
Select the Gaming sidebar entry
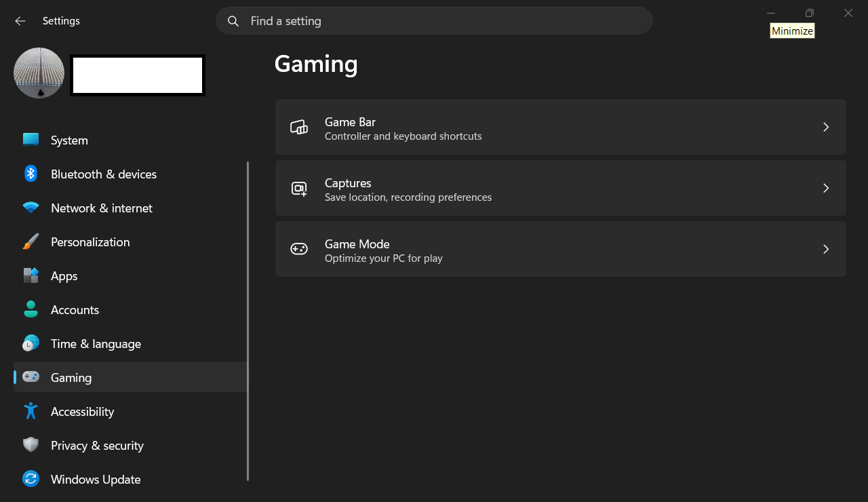click(130, 377)
